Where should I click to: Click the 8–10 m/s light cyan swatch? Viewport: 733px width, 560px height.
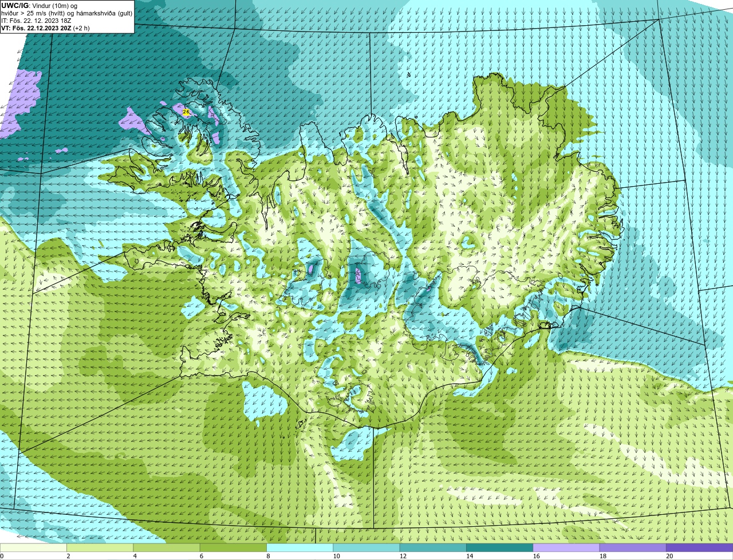click(300, 547)
